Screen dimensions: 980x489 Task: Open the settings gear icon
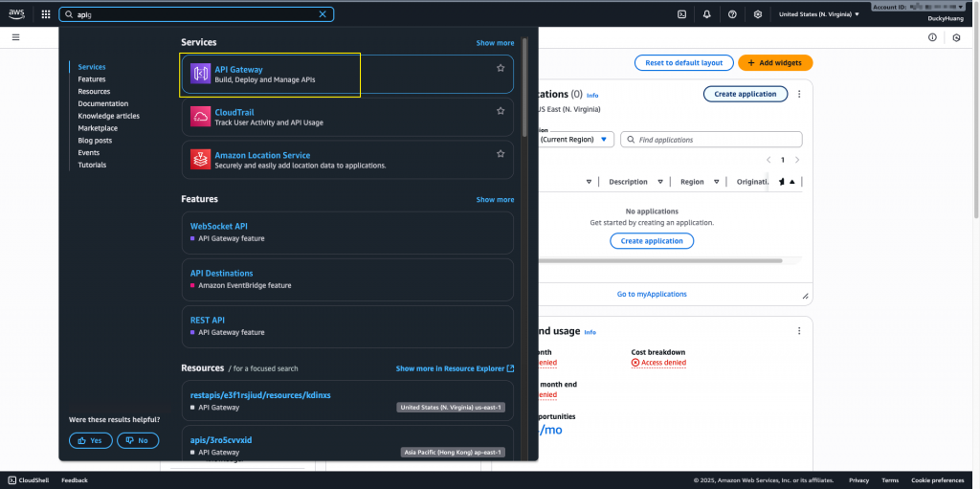coord(758,14)
